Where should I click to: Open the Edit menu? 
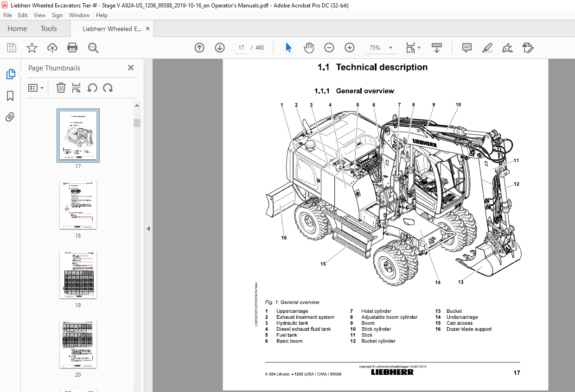pyautogui.click(x=23, y=15)
